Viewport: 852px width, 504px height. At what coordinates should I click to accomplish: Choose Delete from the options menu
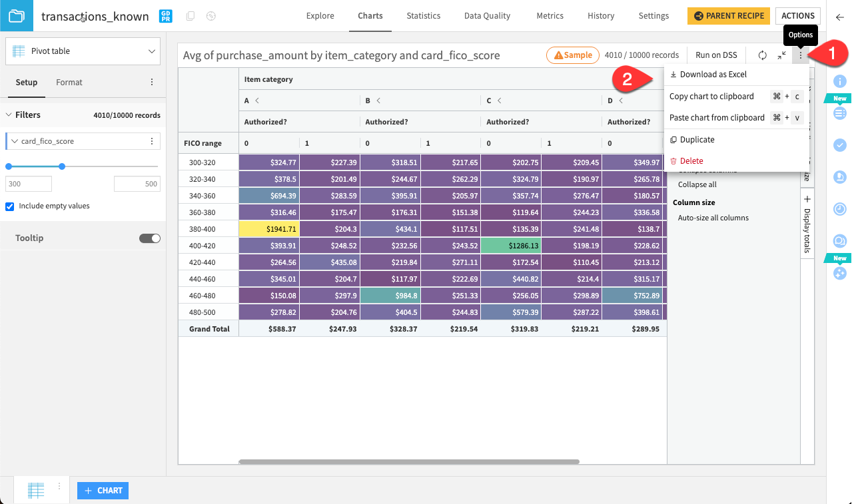coord(737,161)
